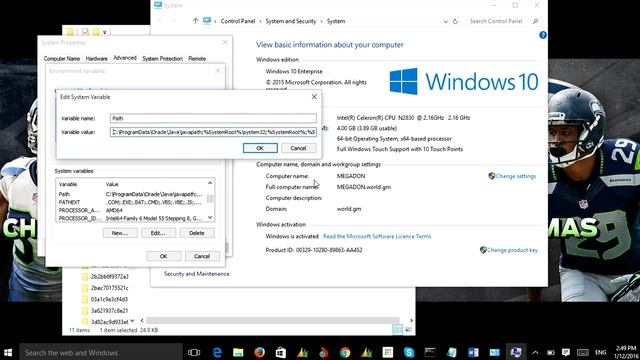Click the ENG language indicator

click(600, 353)
